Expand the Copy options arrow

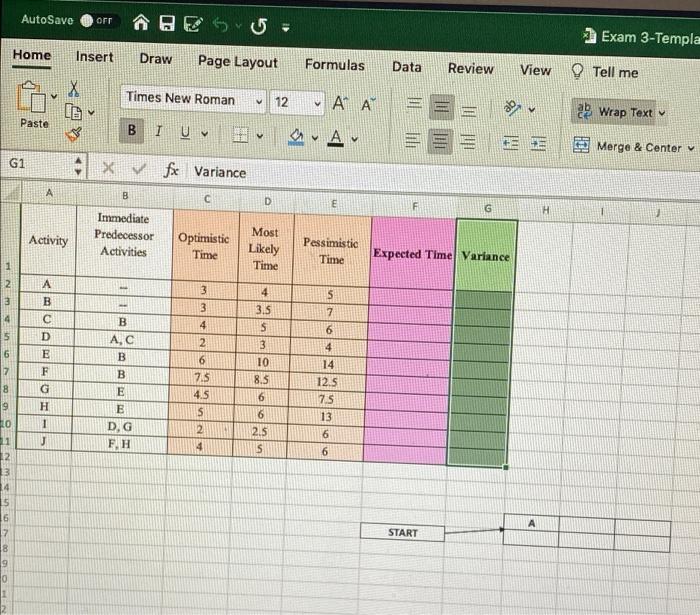(91, 112)
